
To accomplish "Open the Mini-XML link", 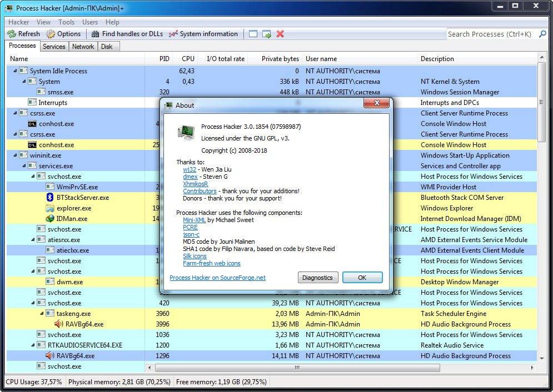I will click(x=195, y=220).
